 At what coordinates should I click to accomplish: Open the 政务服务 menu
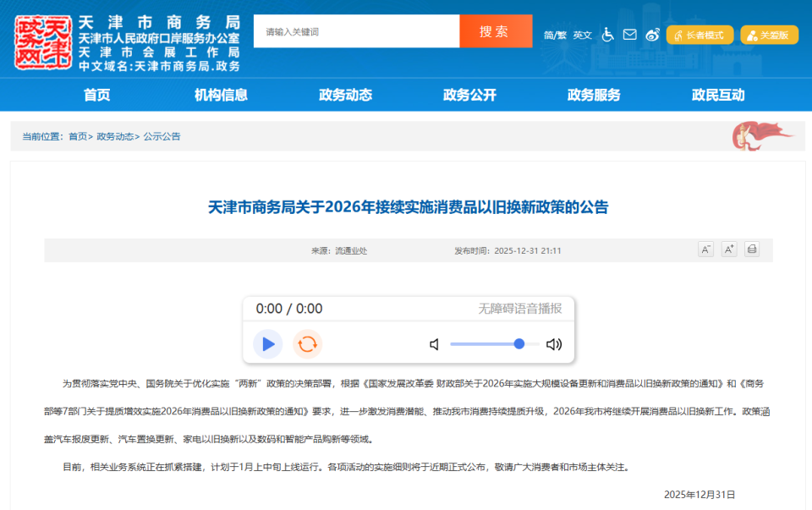(593, 96)
